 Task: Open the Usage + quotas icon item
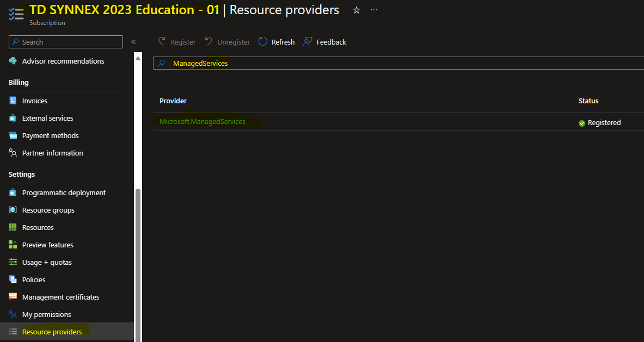(13, 262)
